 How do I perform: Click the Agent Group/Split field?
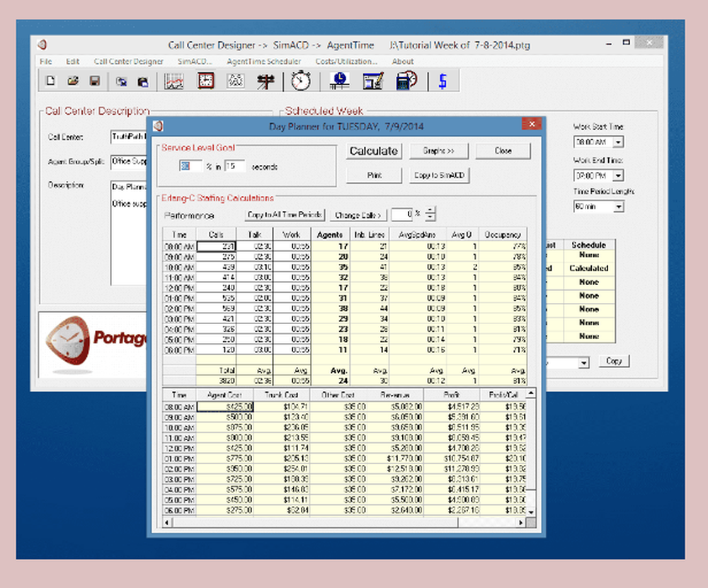128,161
